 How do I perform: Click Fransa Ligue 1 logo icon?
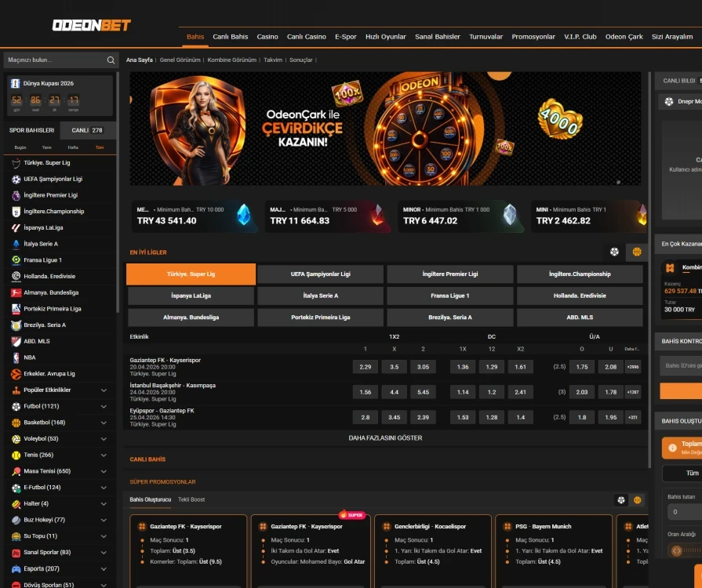click(16, 260)
